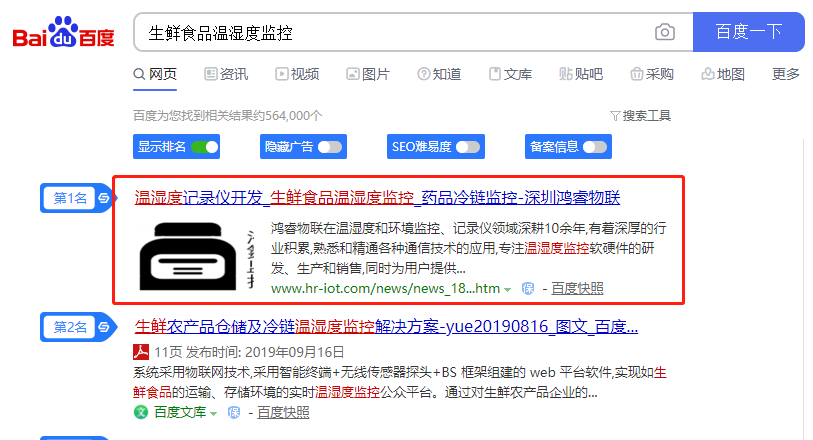Switch to the 文库 tab
This screenshot has width=813, height=440.
tap(510, 74)
